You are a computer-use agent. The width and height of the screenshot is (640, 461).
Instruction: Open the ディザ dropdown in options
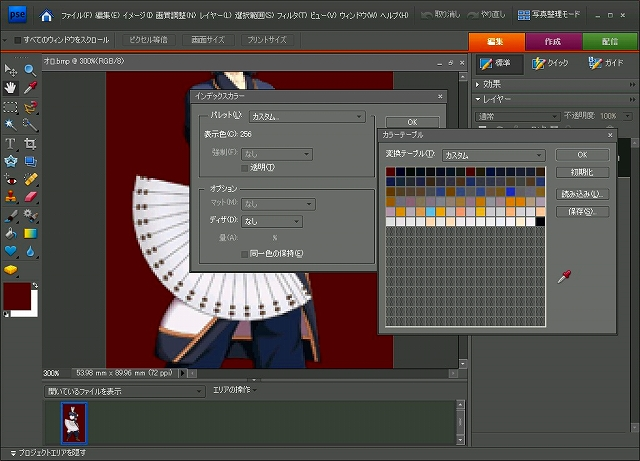coord(272,221)
